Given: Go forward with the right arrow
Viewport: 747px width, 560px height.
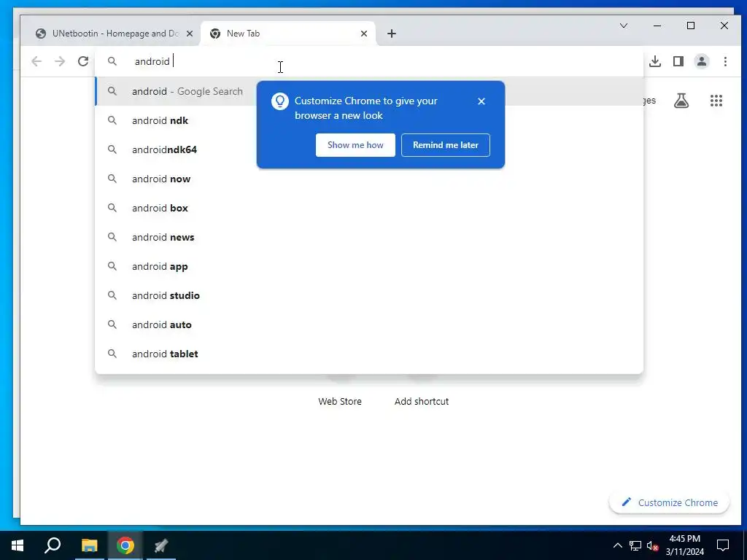Looking at the screenshot, I should [x=60, y=61].
